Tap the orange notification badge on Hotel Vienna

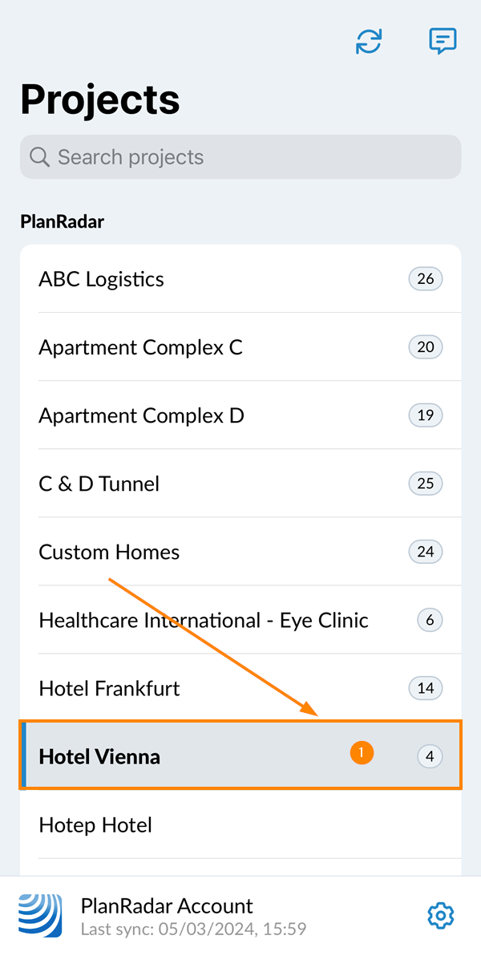tap(362, 753)
